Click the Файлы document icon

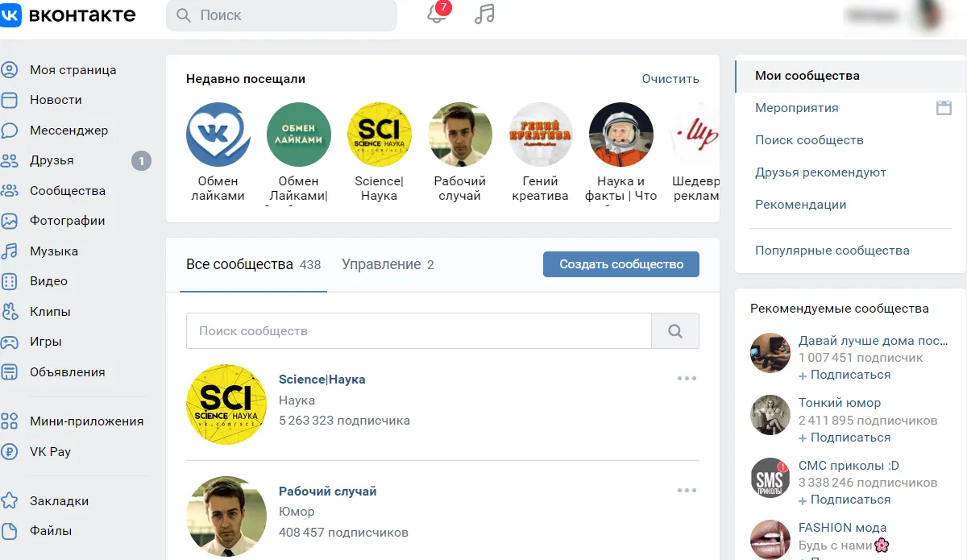[10, 531]
